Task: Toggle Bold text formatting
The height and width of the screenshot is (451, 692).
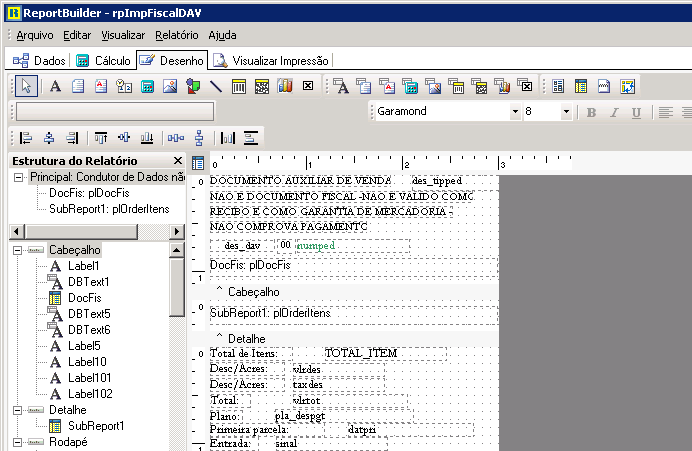Action: [591, 113]
